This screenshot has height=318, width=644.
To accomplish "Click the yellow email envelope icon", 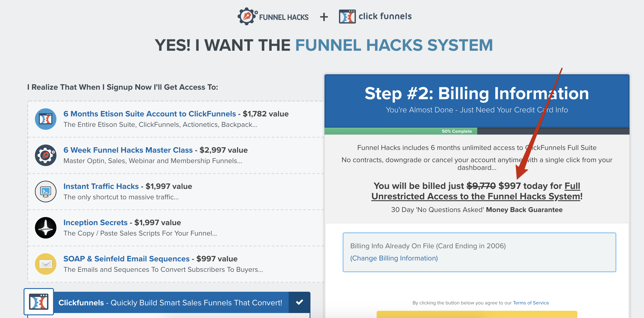I will click(46, 264).
